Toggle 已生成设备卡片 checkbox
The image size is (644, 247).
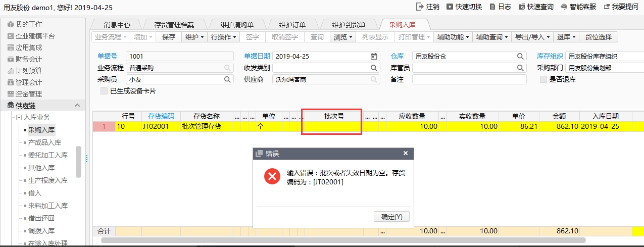[x=104, y=91]
